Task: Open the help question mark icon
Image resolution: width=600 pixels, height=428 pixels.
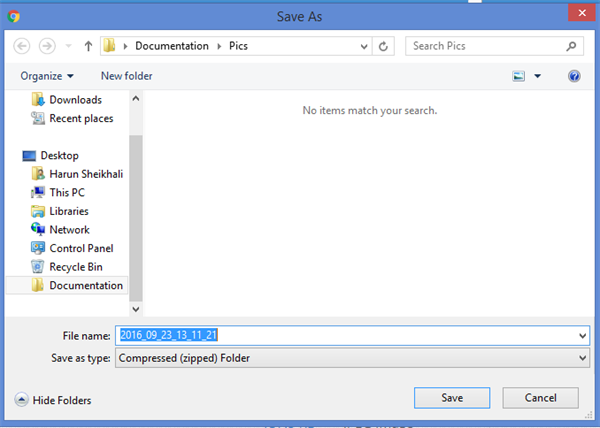Action: pyautogui.click(x=574, y=76)
